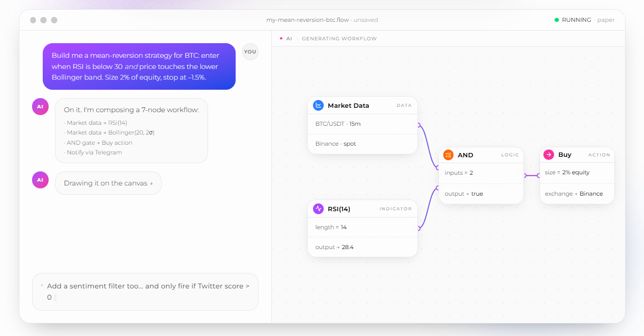The height and width of the screenshot is (336, 644).
Task: Click the AND node output port
Action: 525,175
